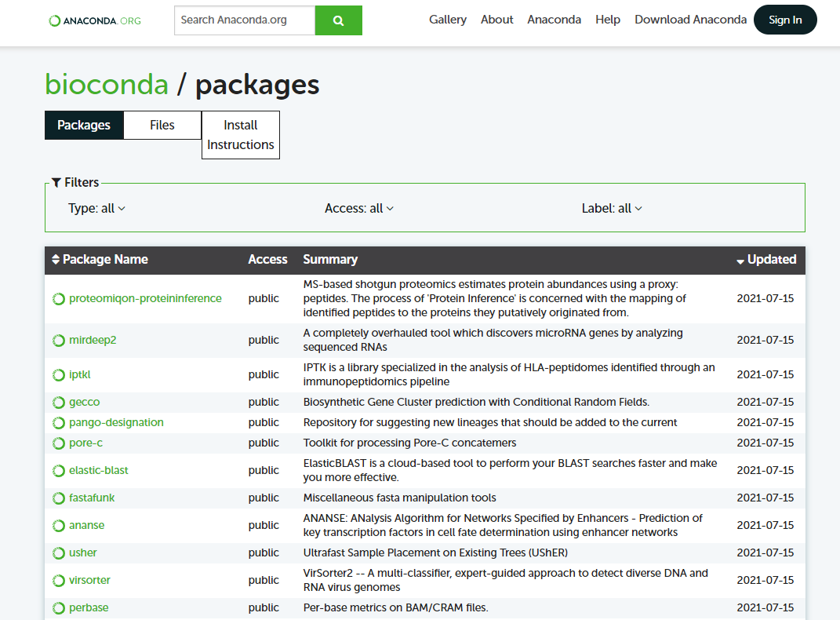The height and width of the screenshot is (620, 840).
Task: Click the Sign In button
Action: tap(785, 20)
